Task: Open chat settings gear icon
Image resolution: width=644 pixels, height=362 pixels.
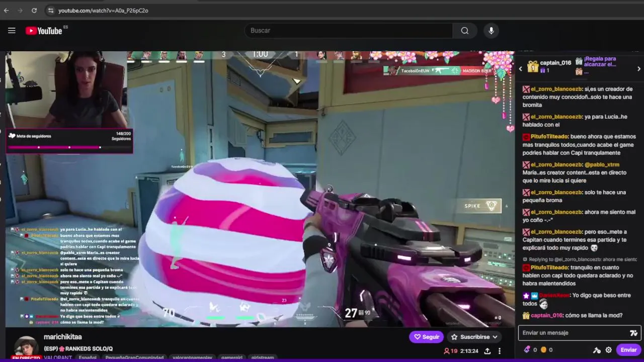Action: pyautogui.click(x=608, y=350)
